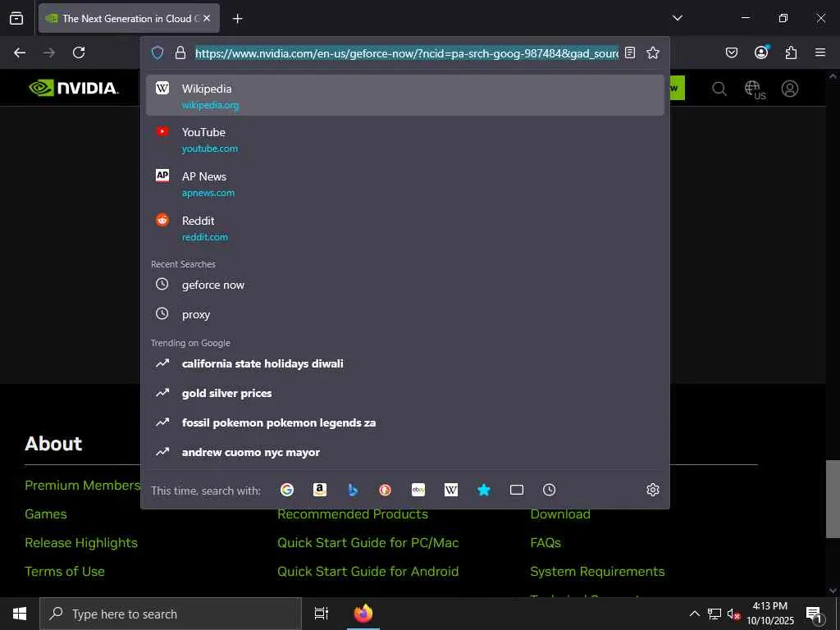840x630 pixels.
Task: Open System Requirements link
Action: point(597,571)
